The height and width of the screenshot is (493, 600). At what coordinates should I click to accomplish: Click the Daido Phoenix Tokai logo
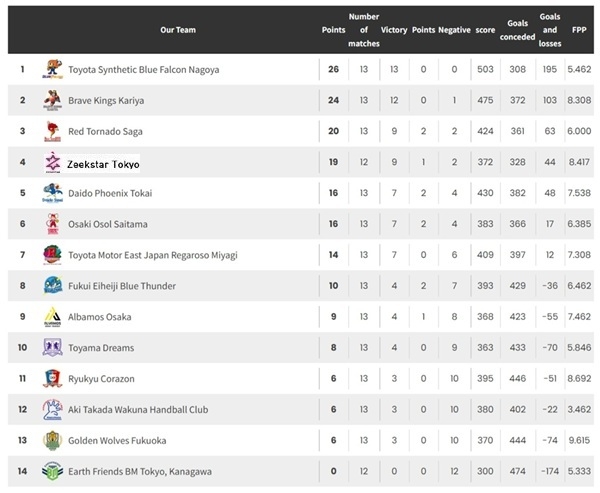tap(52, 193)
